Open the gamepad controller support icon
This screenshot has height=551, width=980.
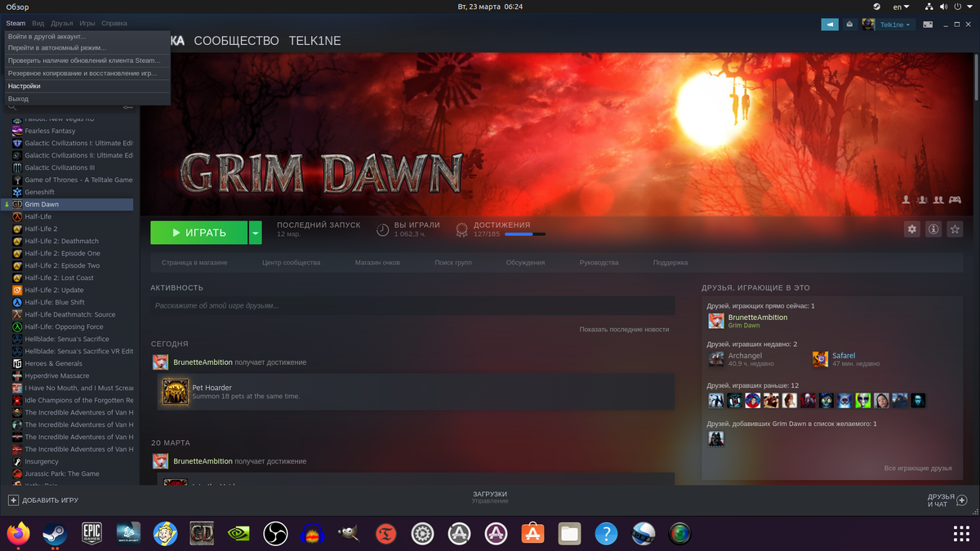[954, 199]
